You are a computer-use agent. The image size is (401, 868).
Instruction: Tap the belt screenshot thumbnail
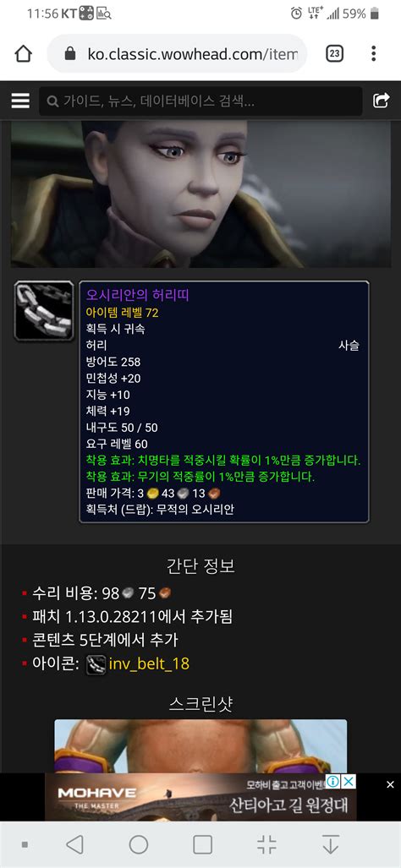click(200, 745)
